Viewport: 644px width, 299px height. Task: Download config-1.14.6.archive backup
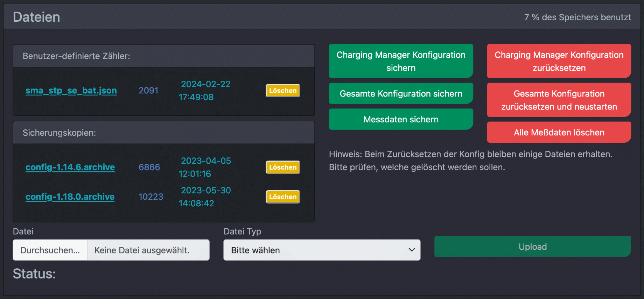(x=70, y=167)
